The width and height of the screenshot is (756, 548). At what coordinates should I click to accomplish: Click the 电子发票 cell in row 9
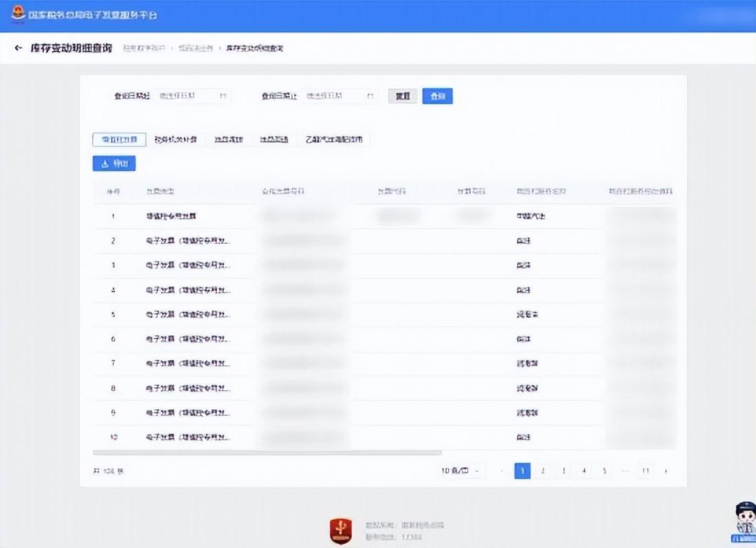(188, 413)
